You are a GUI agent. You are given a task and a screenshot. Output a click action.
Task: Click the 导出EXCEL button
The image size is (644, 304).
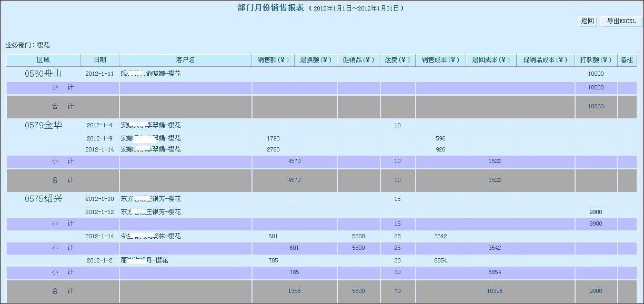coord(621,22)
